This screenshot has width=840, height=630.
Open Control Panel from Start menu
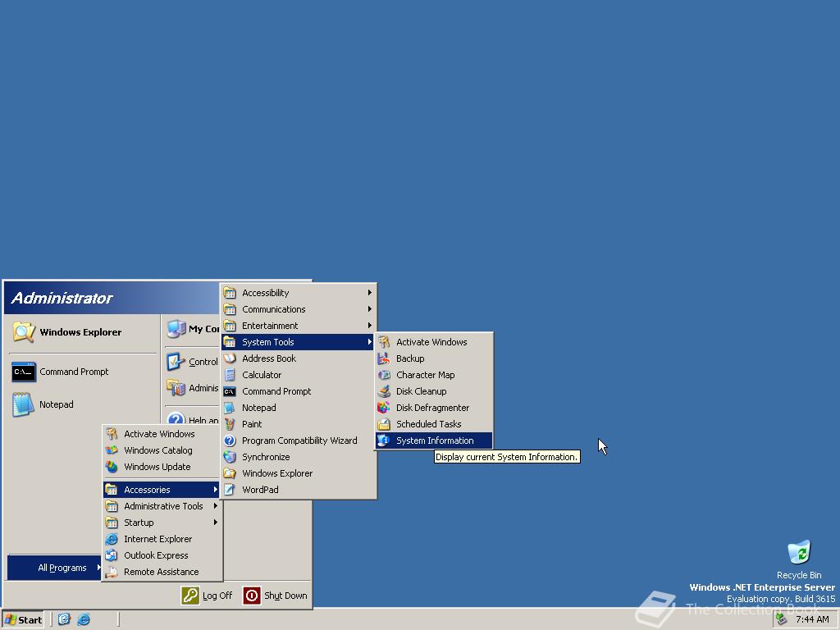192,362
